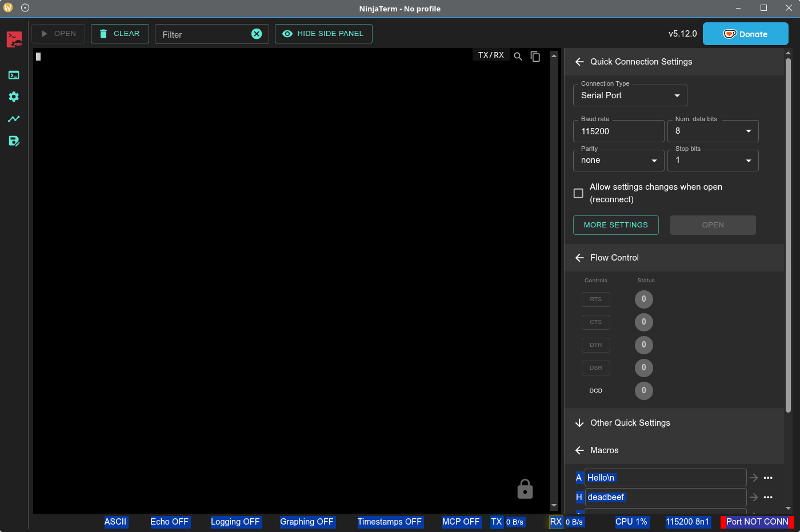Toggle the DTR control button

pos(596,345)
